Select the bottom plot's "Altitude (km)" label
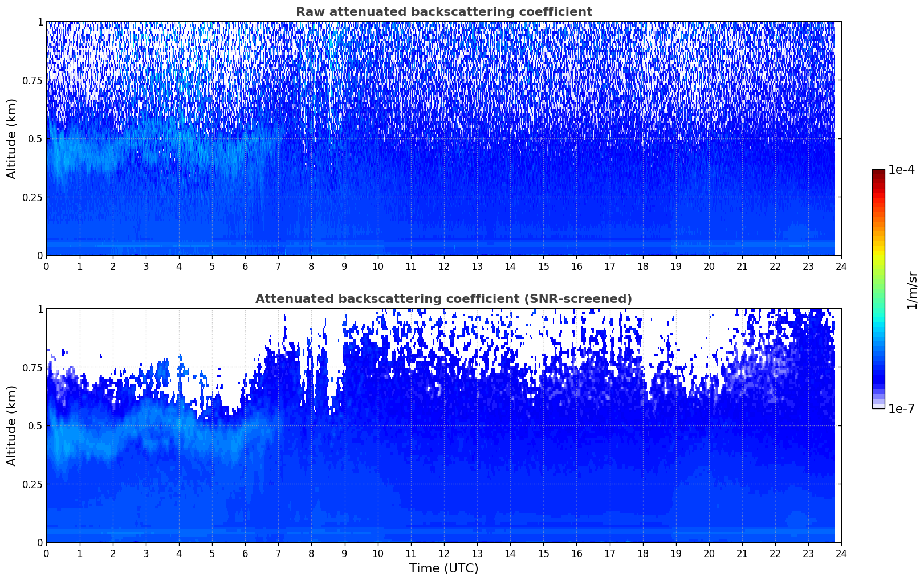The height and width of the screenshot is (581, 924). click(12, 425)
